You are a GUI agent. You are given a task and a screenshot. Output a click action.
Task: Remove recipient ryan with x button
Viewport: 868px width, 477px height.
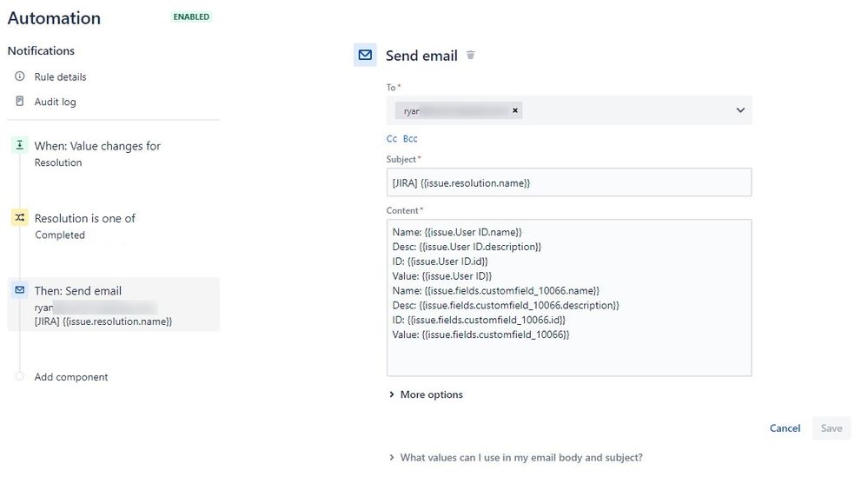tap(515, 110)
